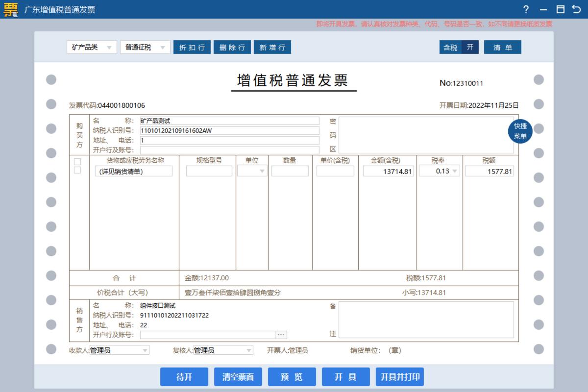588x392 pixels.
Task: Click the 折扣行 discount row button
Action: coord(192,47)
